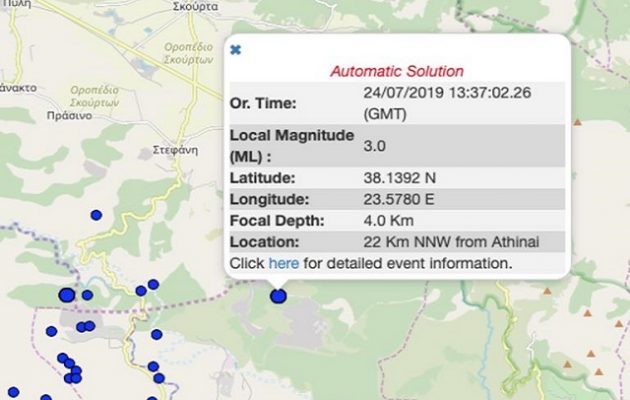Click the Location text '22 Km NNW from Athinai'
630x400 pixels.
pos(438,242)
